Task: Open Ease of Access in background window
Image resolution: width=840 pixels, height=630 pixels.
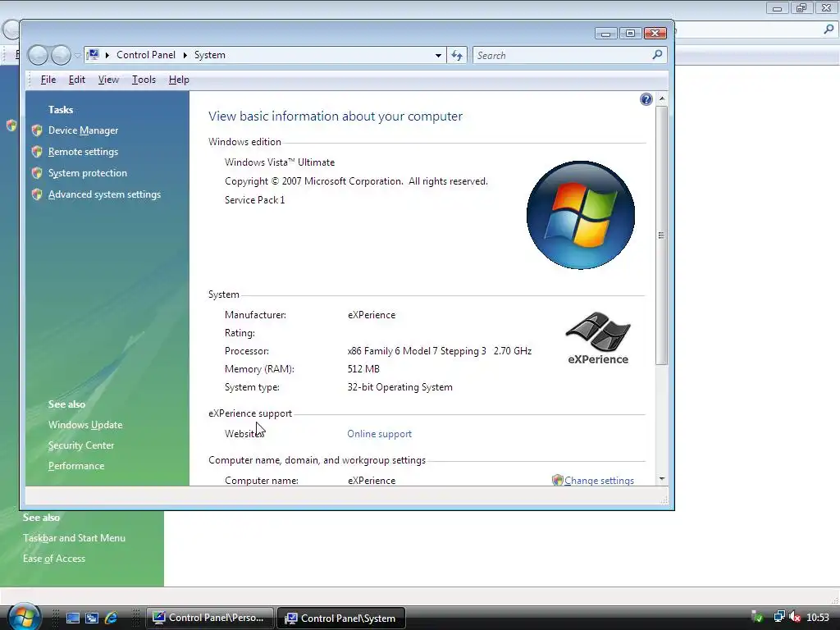Action: (54, 558)
